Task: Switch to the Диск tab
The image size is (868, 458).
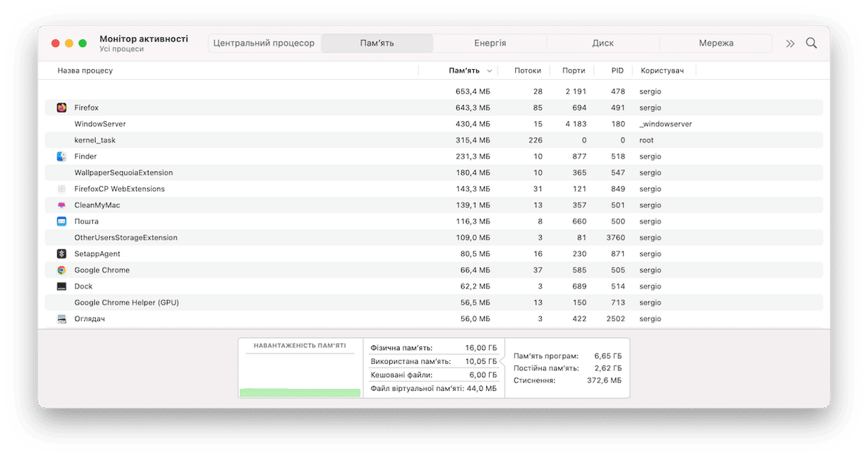Action: [x=603, y=43]
